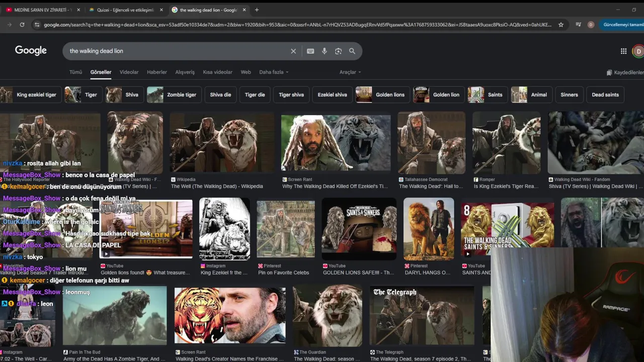The width and height of the screenshot is (644, 362).
Task: Reload the page in Chrome
Action: tap(22, 24)
